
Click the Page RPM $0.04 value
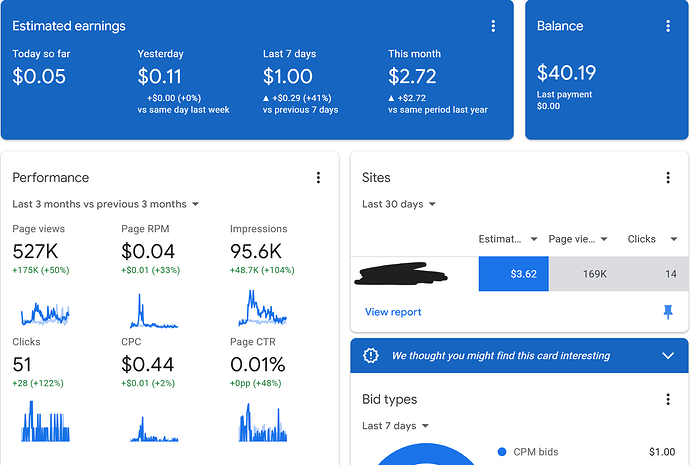pyautogui.click(x=148, y=252)
